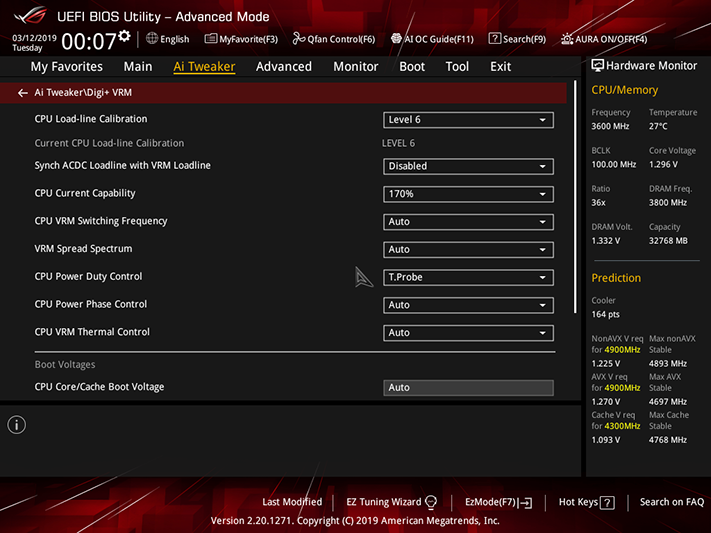711x533 pixels.
Task: Toggle AURA ON/OFF(F4)
Action: [x=604, y=39]
